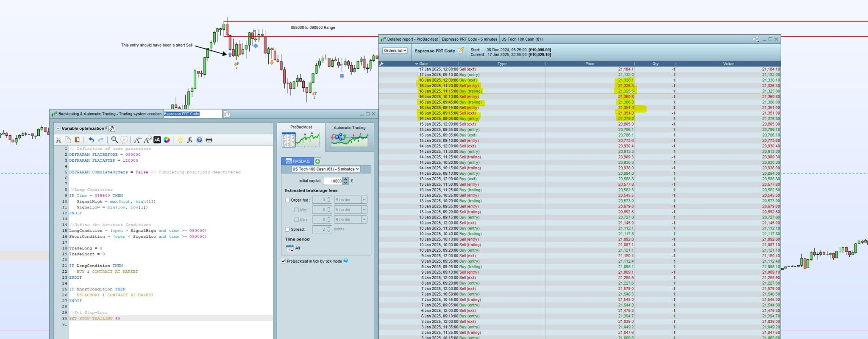The height and width of the screenshot is (339, 868).
Task: Open the US Tech 100 Cash timeframe dropdown
Action: click(325, 169)
